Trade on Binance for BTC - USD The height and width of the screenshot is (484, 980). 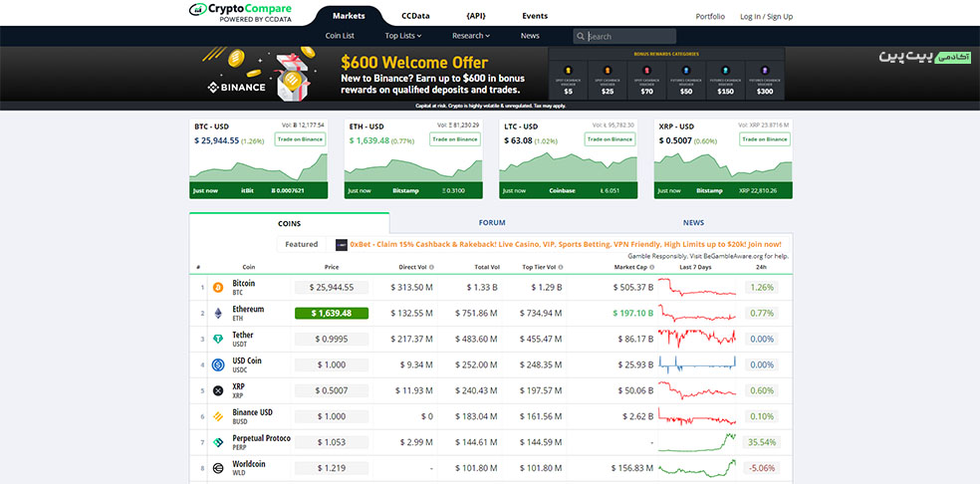300,138
